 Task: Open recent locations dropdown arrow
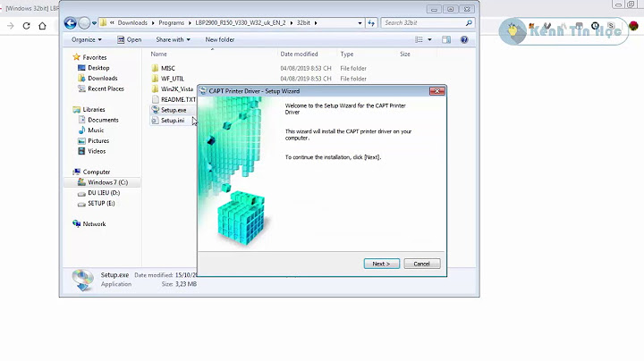(94, 23)
